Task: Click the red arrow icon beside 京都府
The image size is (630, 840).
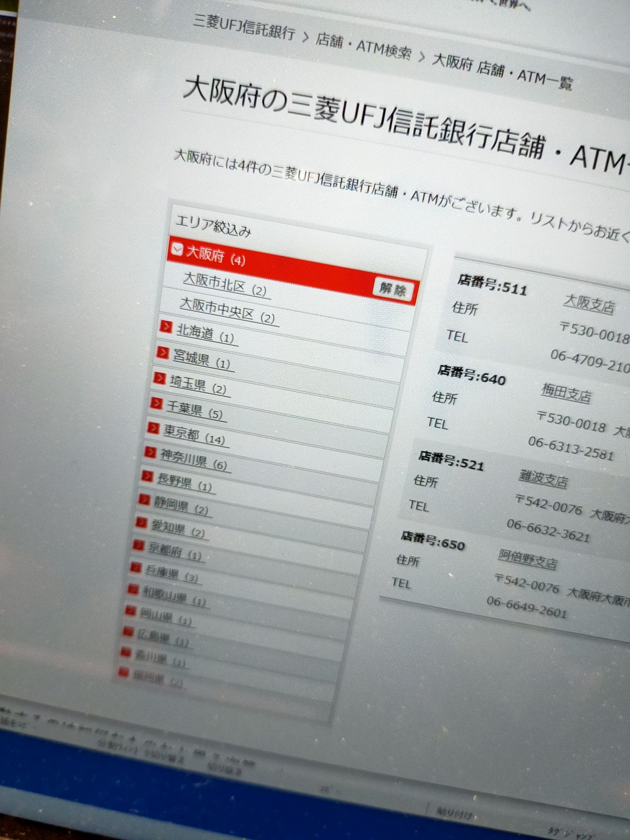Action: (138, 546)
